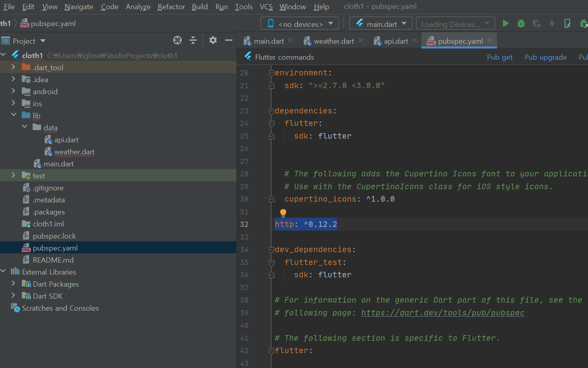Expand the android folder

13,91
